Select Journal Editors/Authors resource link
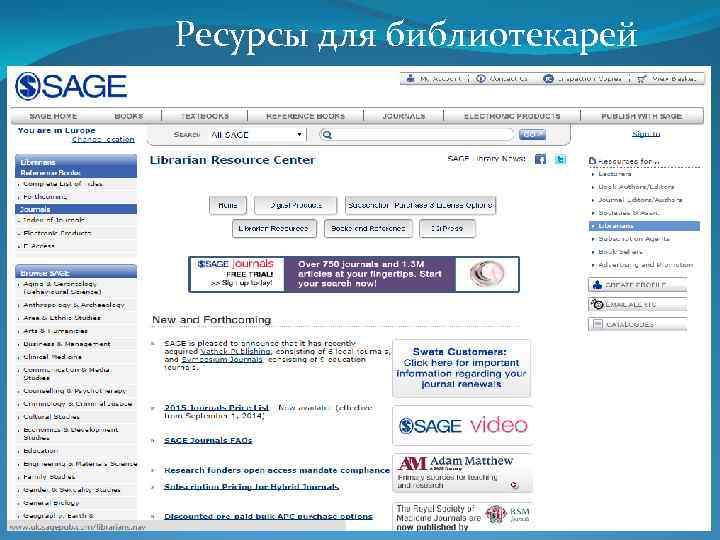 (640, 200)
